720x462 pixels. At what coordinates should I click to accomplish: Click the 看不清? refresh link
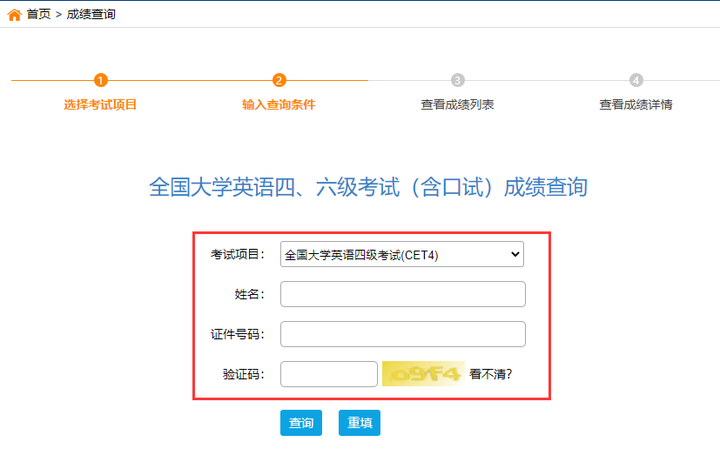tap(490, 374)
